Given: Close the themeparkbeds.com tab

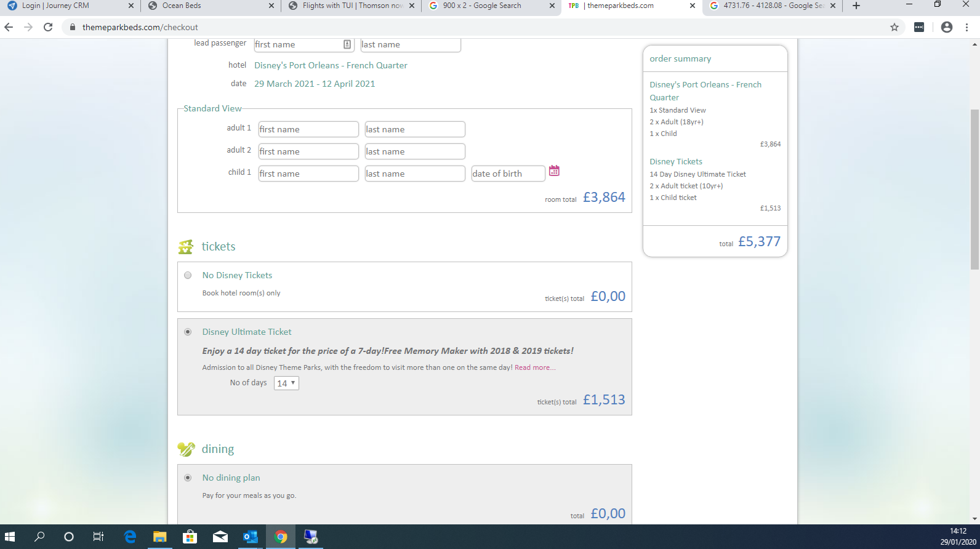Looking at the screenshot, I should click(x=693, y=6).
